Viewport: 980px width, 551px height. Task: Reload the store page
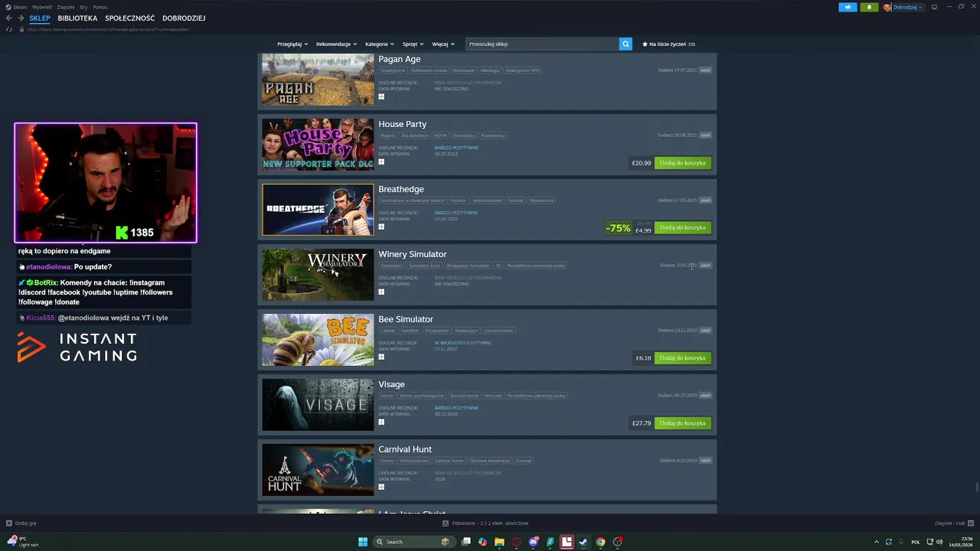(x=9, y=29)
